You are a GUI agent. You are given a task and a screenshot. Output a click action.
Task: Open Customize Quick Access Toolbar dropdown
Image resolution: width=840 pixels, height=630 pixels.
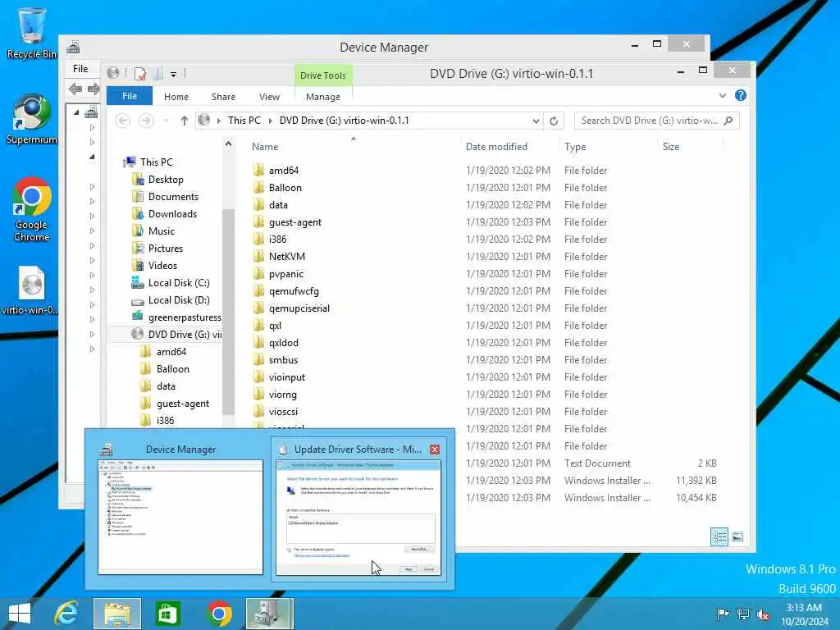point(174,75)
